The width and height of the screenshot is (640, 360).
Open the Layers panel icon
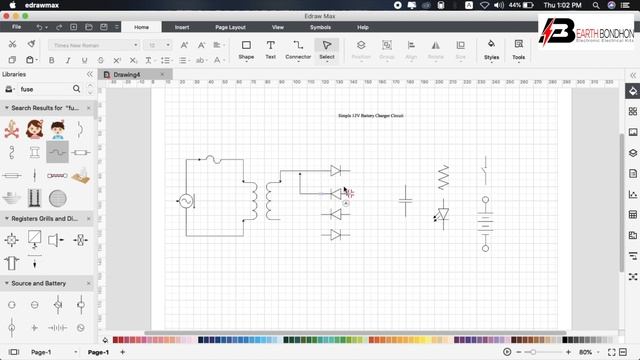(x=633, y=153)
